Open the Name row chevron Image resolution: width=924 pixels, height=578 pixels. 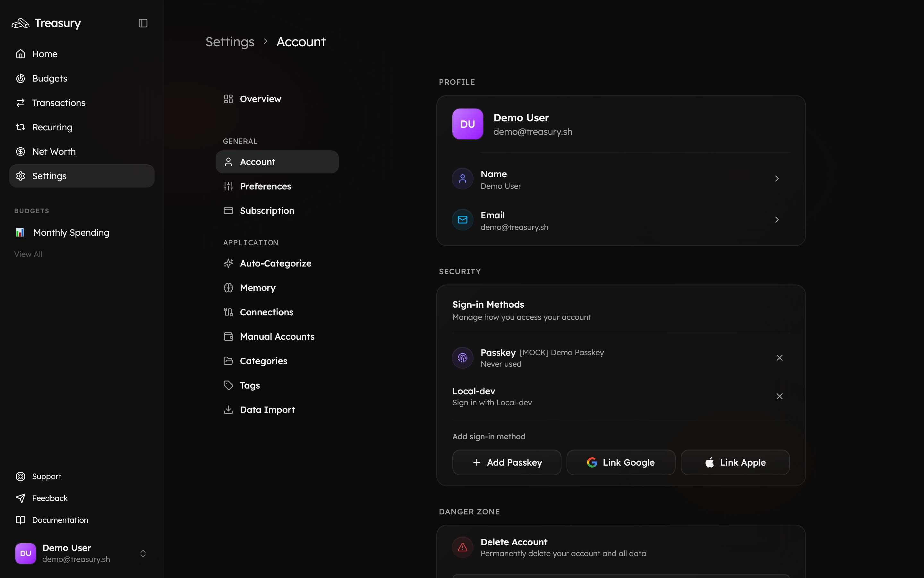pos(777,179)
